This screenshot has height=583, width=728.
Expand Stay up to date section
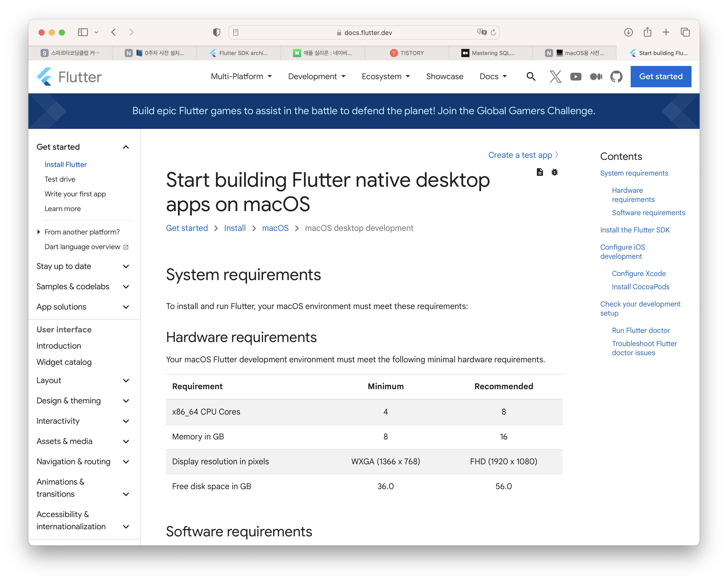tap(126, 266)
